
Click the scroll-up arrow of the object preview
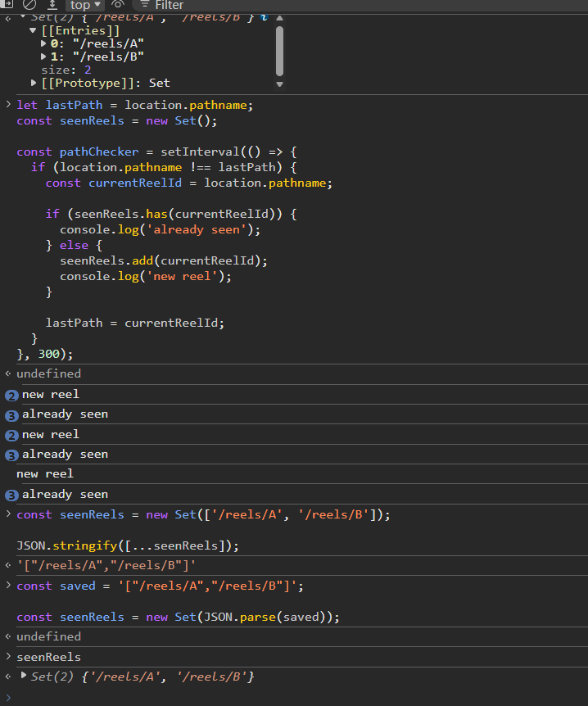tap(279, 18)
